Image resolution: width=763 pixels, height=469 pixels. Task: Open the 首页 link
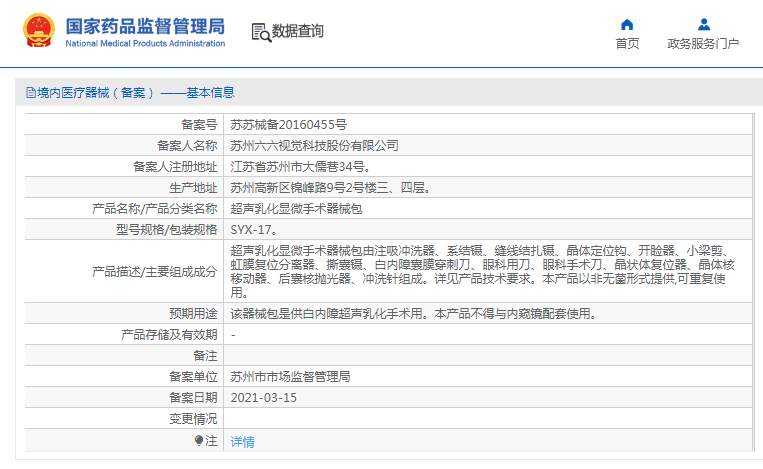click(627, 43)
